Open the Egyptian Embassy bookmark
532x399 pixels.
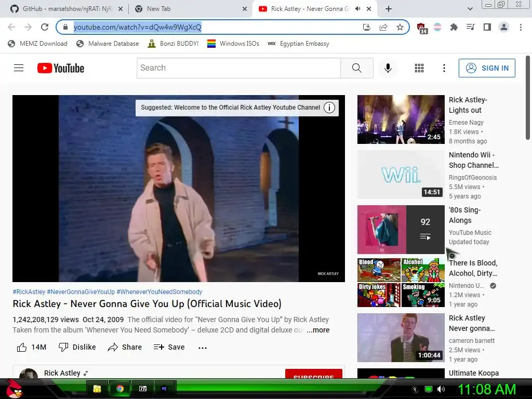click(x=299, y=44)
